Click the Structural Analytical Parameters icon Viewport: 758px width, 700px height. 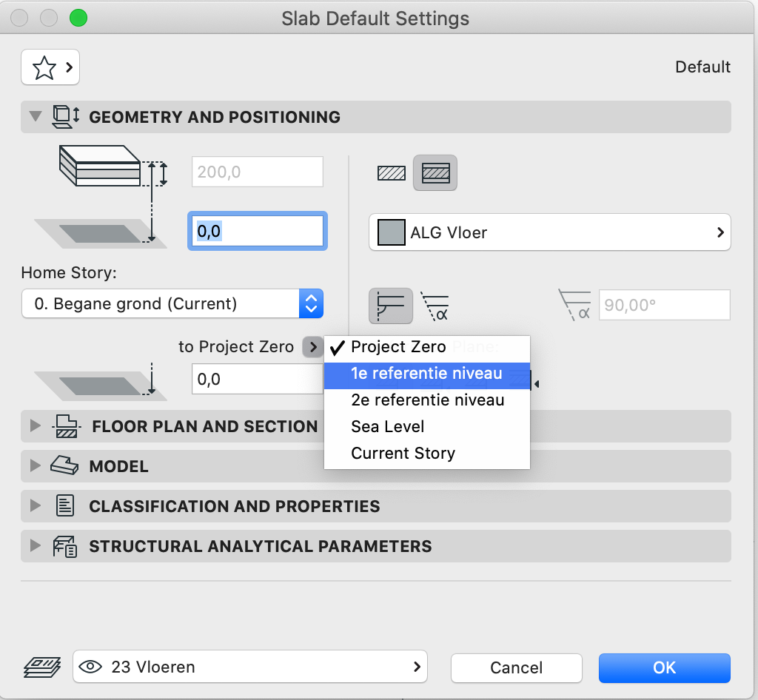[x=65, y=546]
